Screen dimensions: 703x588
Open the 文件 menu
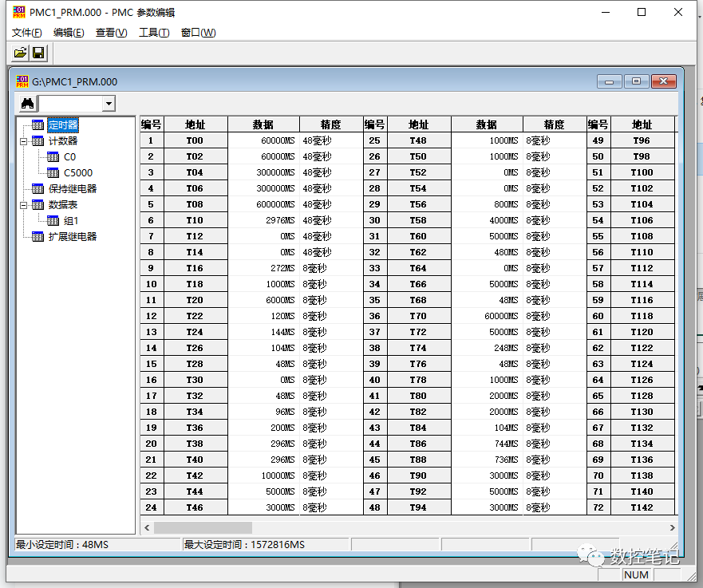point(26,33)
